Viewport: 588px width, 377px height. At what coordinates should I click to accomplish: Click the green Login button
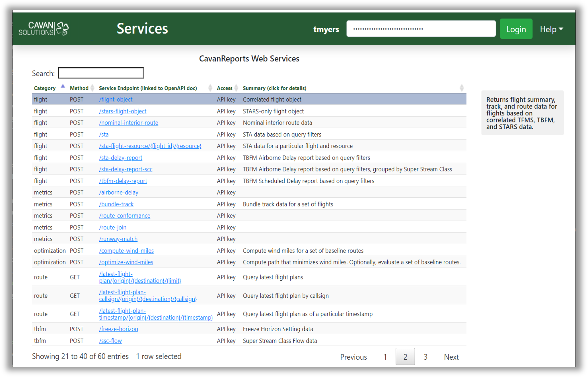point(516,29)
